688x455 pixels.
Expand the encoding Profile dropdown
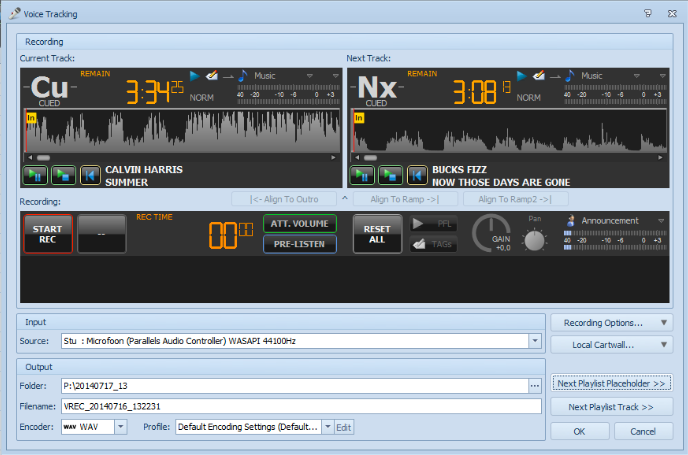click(328, 427)
